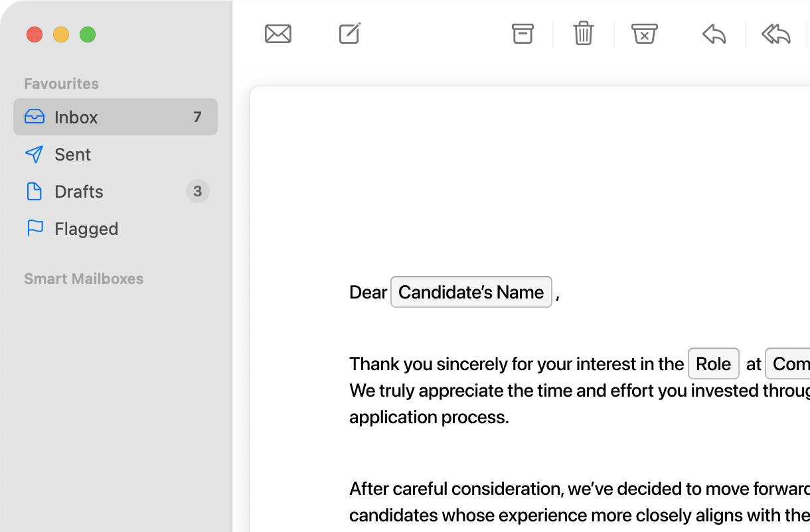This screenshot has height=532, width=810.
Task: Expand the Smart Mailboxes section
Action: [84, 279]
